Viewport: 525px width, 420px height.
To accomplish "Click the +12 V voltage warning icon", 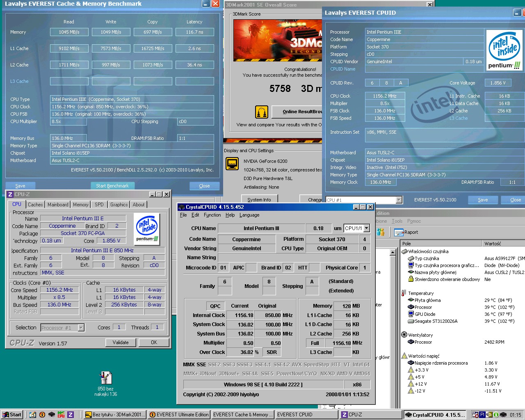I will click(x=411, y=384).
